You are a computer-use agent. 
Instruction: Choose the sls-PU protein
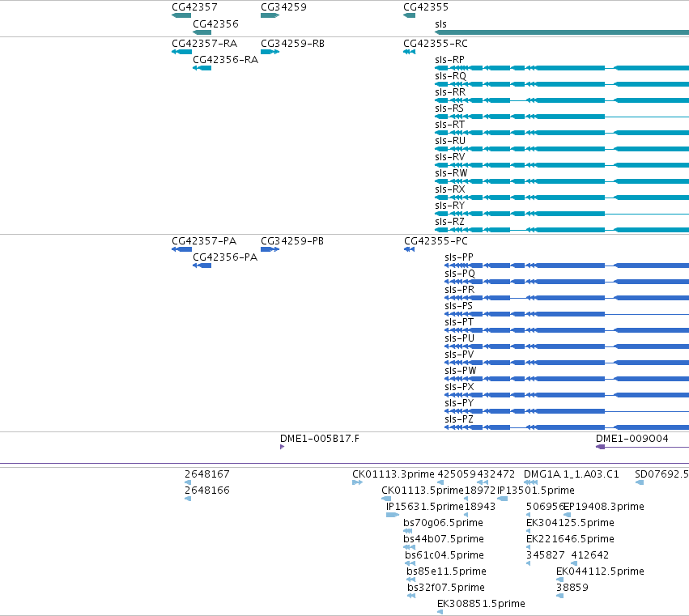(x=567, y=346)
